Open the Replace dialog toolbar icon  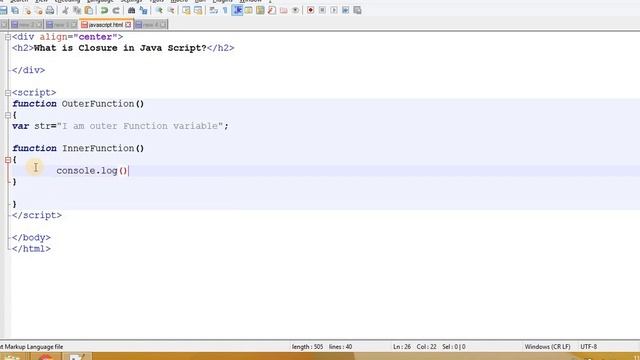pyautogui.click(x=143, y=10)
